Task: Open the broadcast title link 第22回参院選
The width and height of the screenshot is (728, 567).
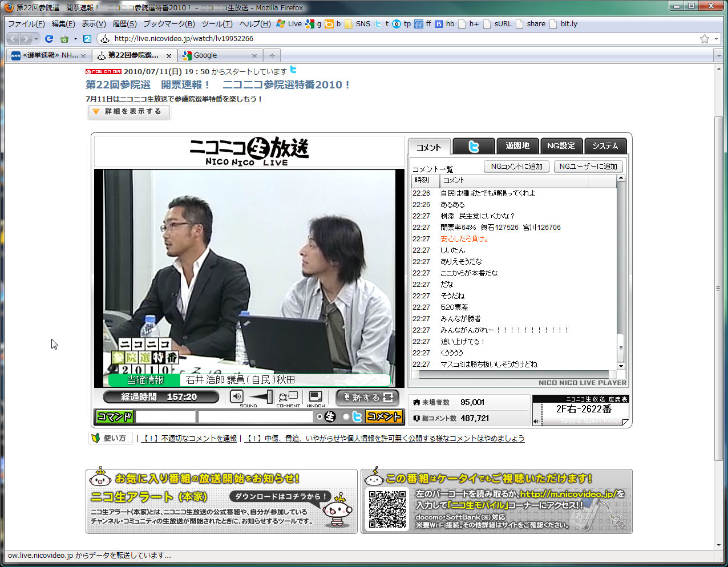Action: pyautogui.click(x=217, y=85)
